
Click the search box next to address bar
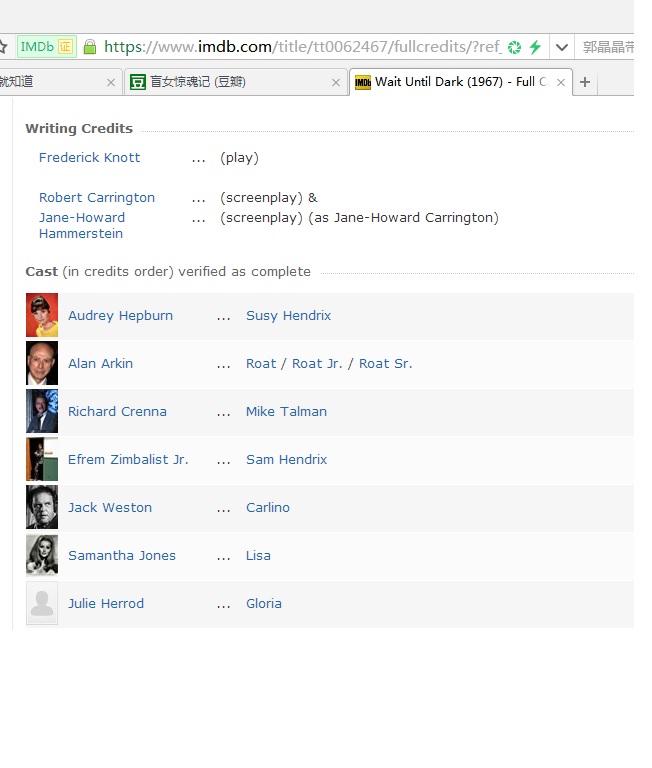coord(608,47)
